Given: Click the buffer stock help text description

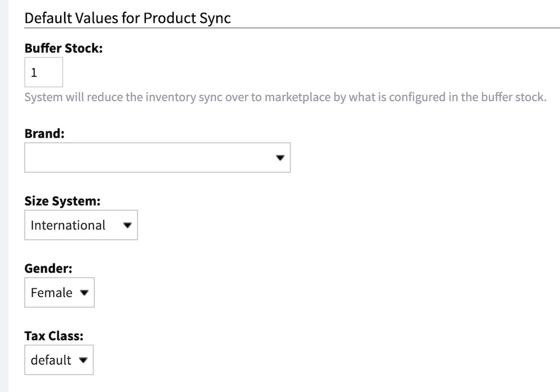Looking at the screenshot, I should [285, 97].
